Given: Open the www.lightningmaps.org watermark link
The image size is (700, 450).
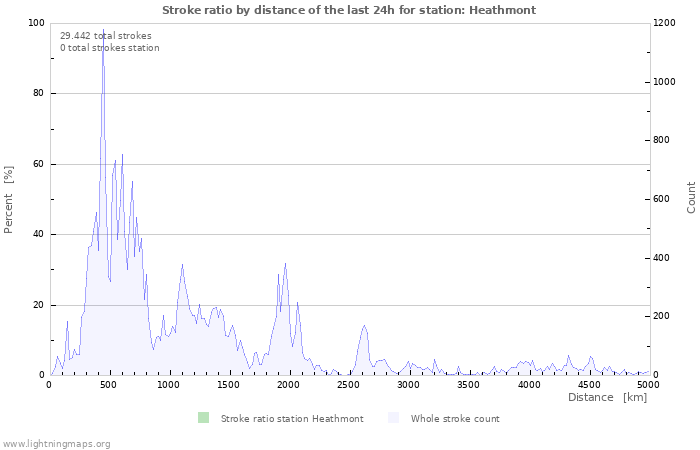Looking at the screenshot, I should tap(56, 443).
